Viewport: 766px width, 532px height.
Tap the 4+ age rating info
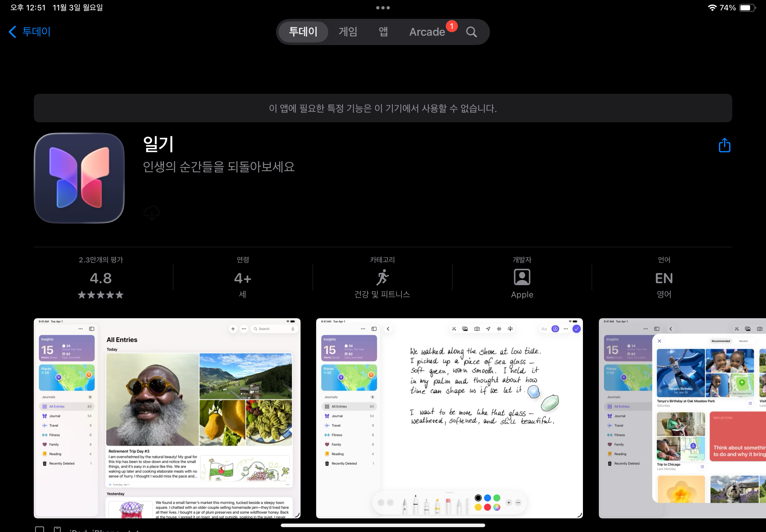243,278
